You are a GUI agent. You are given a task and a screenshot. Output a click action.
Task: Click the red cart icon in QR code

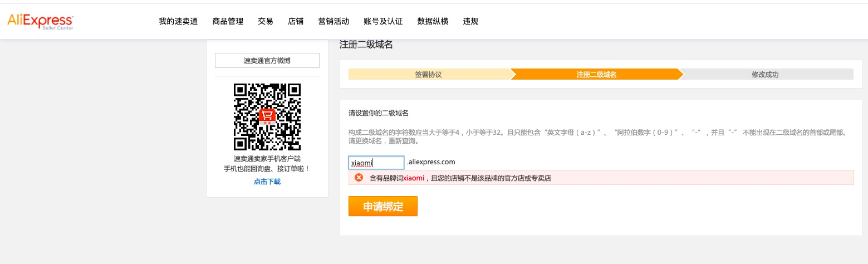(x=267, y=116)
